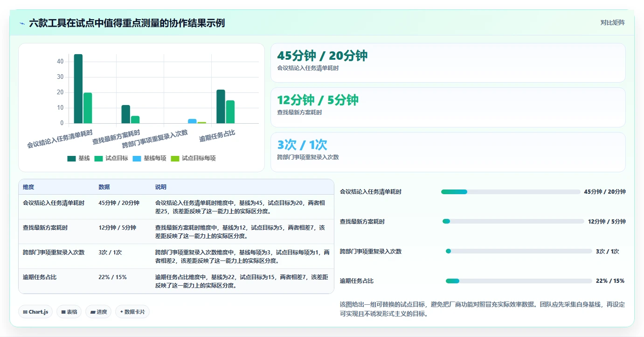Toggle the 试点目标每项 legend entry

pyautogui.click(x=193, y=158)
